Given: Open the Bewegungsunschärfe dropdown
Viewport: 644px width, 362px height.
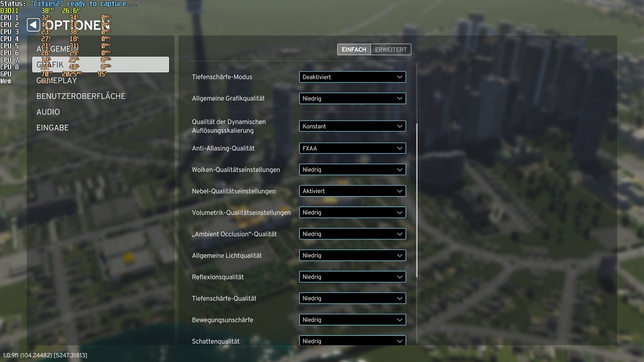Looking at the screenshot, I should click(x=352, y=320).
